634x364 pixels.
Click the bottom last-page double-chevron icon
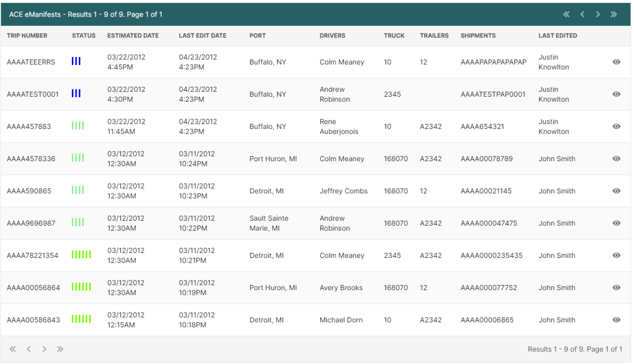[60, 349]
